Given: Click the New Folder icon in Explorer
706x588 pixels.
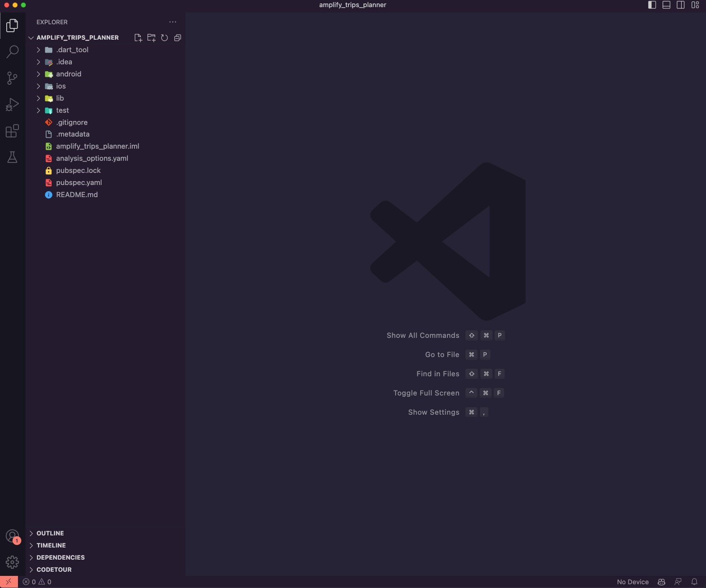Looking at the screenshot, I should pyautogui.click(x=151, y=38).
